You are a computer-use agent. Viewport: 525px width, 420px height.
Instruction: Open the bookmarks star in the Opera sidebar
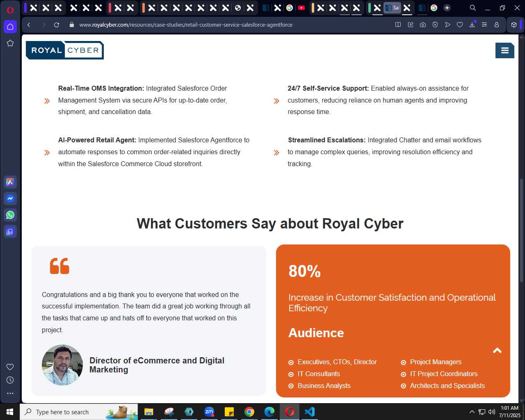tap(10, 43)
